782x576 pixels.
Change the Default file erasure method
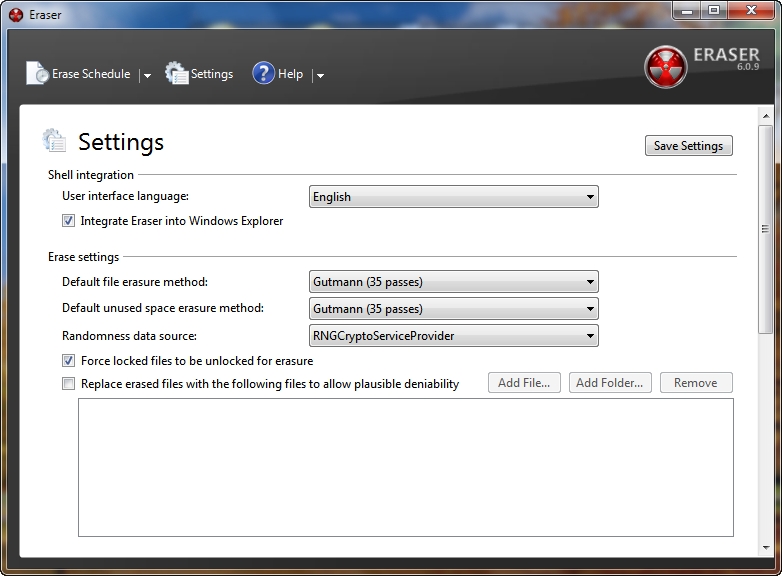[x=454, y=282]
